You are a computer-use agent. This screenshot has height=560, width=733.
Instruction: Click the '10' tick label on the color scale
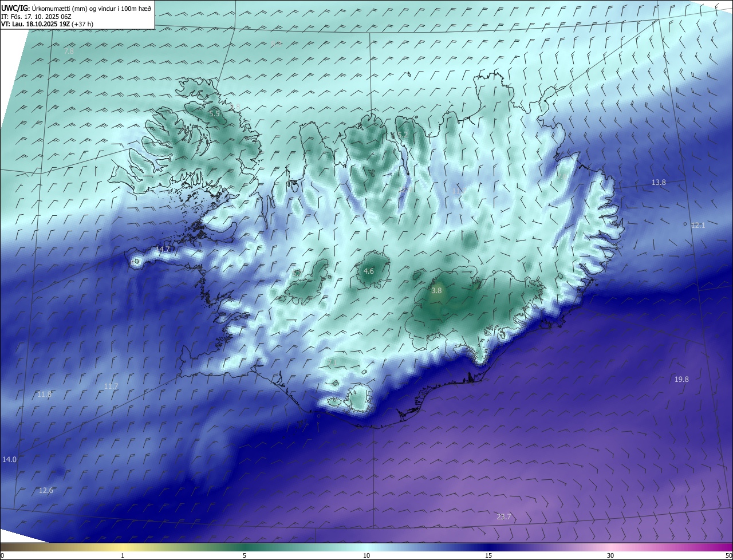pyautogui.click(x=366, y=555)
